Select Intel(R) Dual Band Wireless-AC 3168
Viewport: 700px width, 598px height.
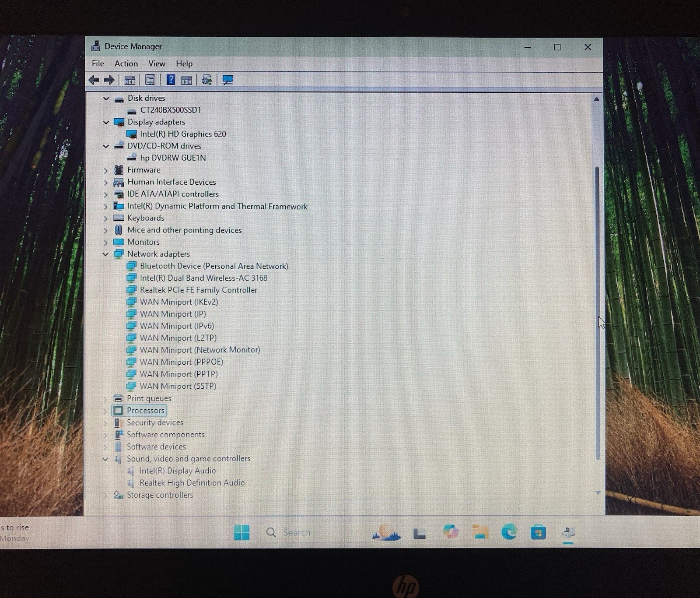coord(203,278)
